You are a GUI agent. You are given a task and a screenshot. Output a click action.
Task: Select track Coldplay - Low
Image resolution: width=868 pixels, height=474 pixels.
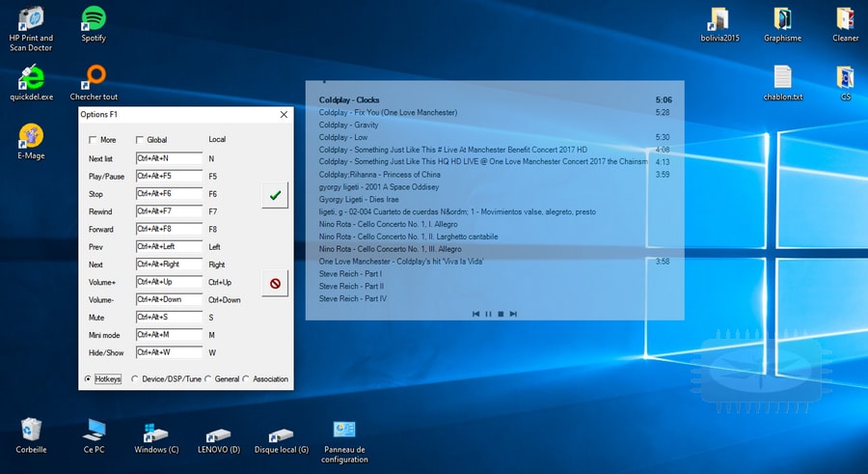pos(342,137)
